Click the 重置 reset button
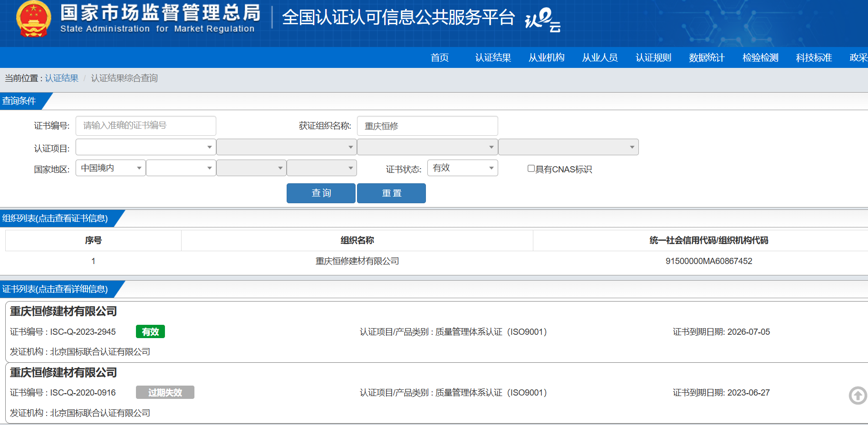Image resolution: width=868 pixels, height=425 pixels. pos(391,193)
